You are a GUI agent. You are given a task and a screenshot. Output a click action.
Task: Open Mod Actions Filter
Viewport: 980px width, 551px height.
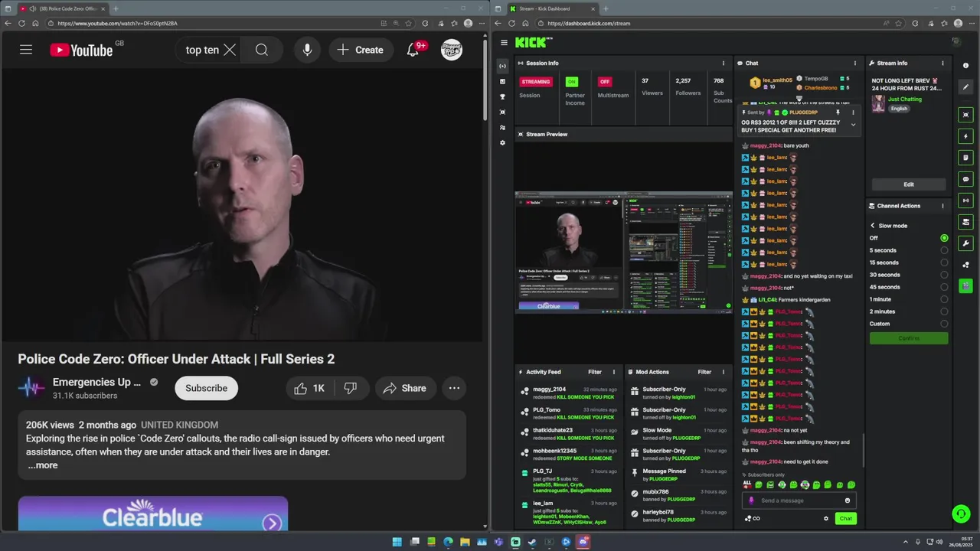click(704, 372)
